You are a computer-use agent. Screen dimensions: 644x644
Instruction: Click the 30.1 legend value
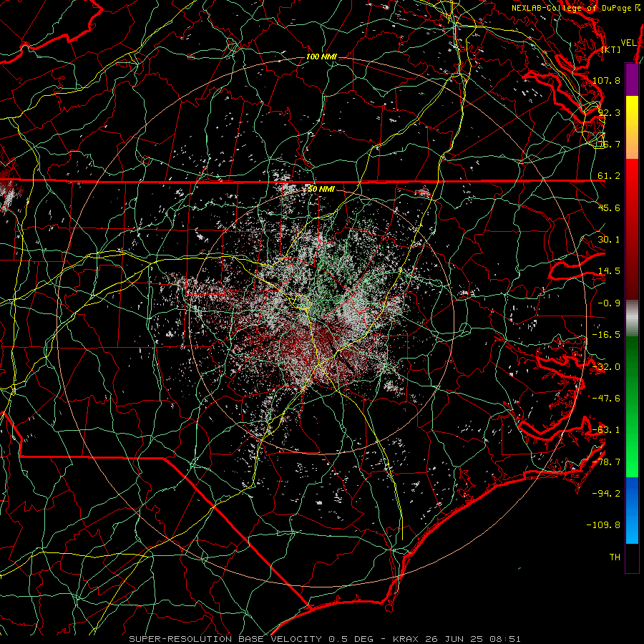[609, 240]
